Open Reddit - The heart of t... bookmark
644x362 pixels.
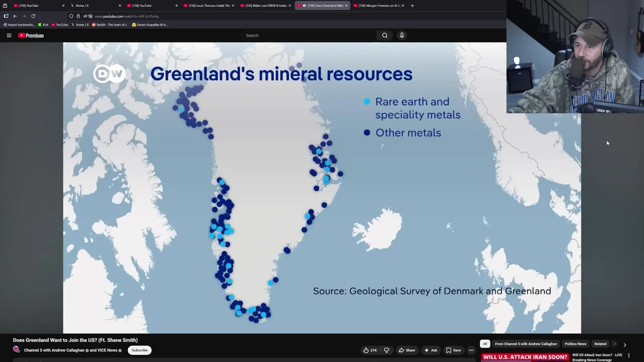coord(110,25)
